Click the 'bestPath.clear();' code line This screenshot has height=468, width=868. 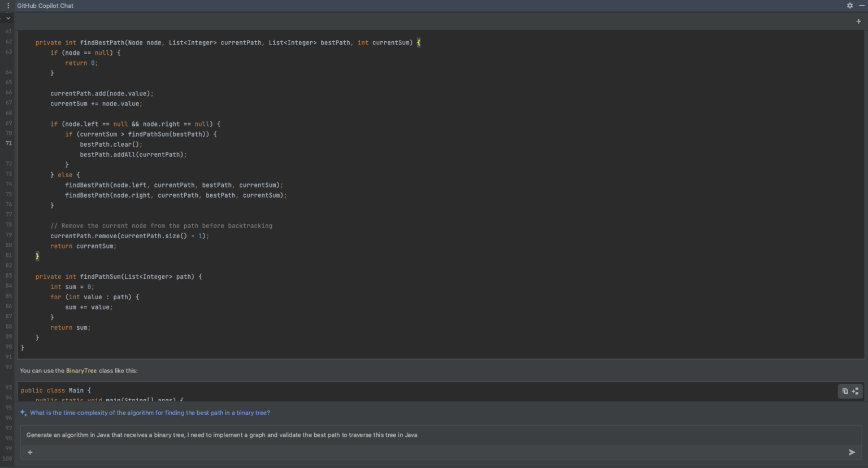click(111, 145)
